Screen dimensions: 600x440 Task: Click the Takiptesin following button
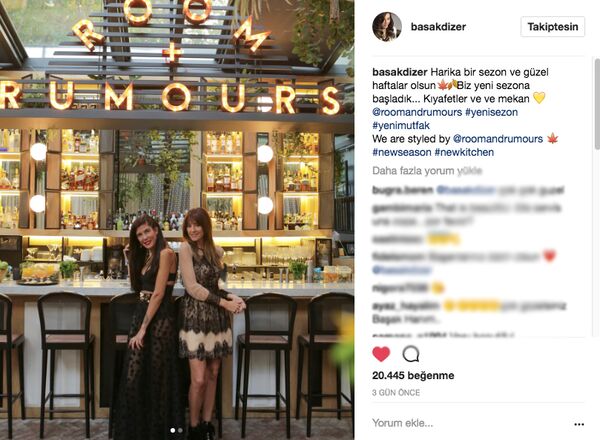pos(553,27)
